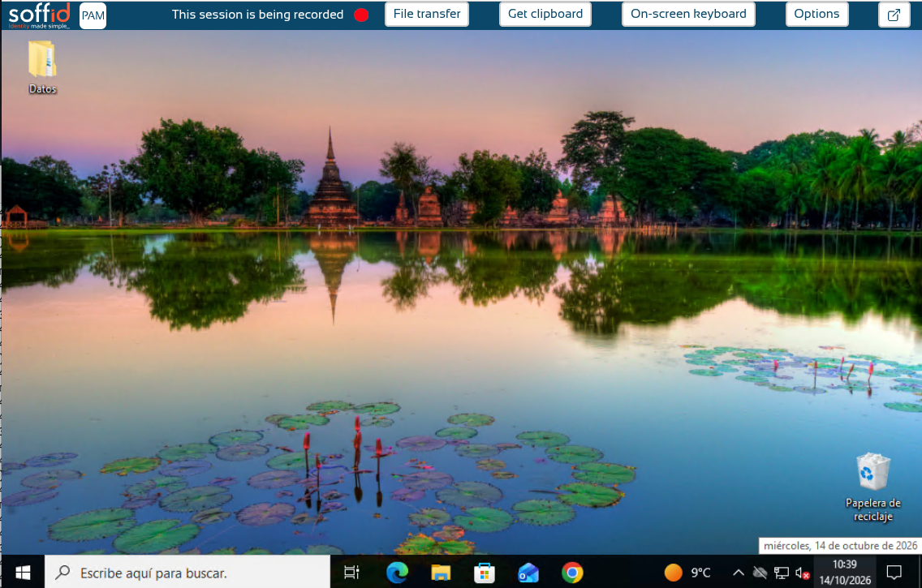Open the taskbar clock showing 10:39

(x=845, y=572)
